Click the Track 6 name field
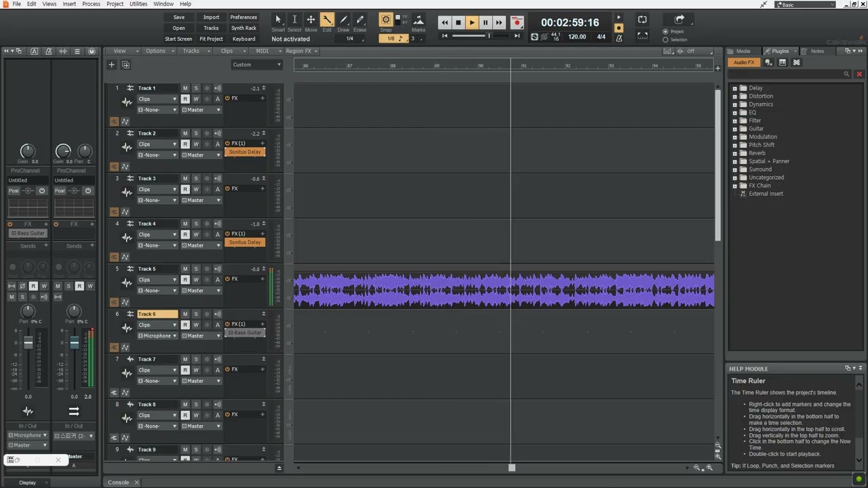This screenshot has width=868, height=488. (157, 314)
